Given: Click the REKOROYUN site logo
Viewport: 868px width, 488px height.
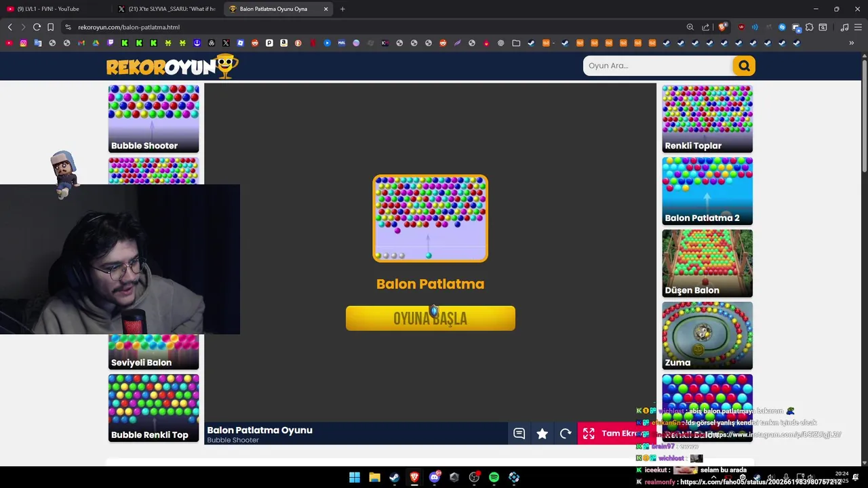Looking at the screenshot, I should [x=172, y=66].
